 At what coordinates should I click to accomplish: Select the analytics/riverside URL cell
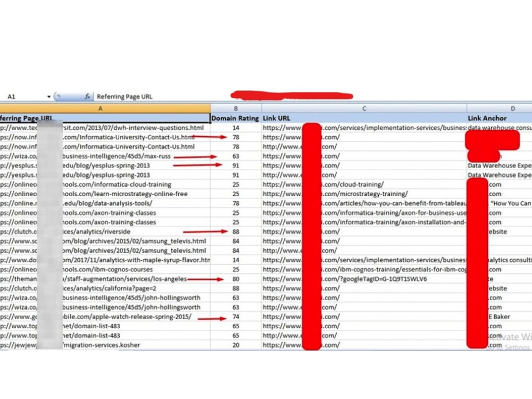(105, 232)
